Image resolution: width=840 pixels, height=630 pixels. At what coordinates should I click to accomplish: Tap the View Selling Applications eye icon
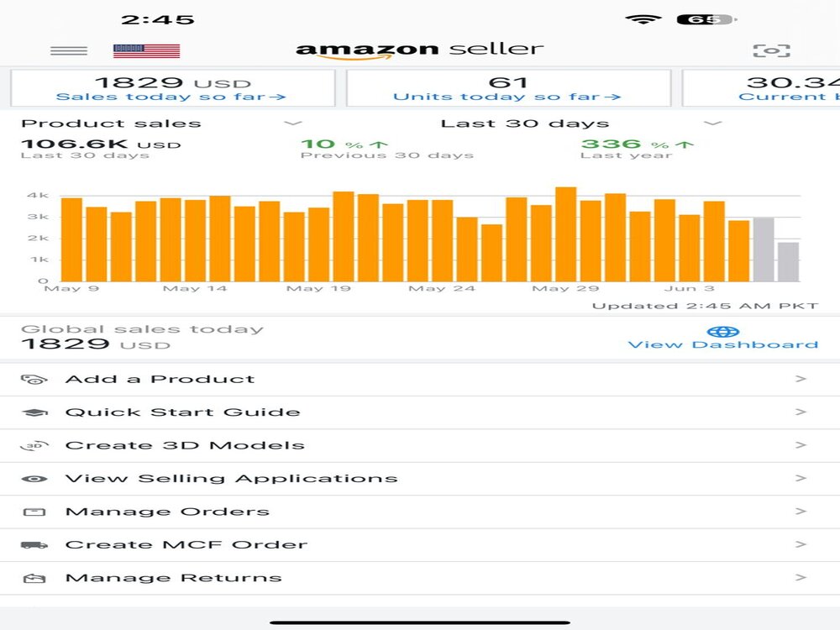34,479
